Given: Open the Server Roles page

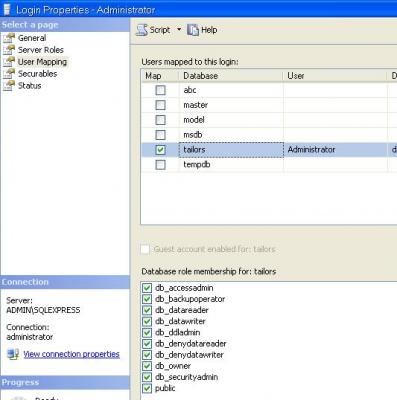Looking at the screenshot, I should tap(41, 50).
